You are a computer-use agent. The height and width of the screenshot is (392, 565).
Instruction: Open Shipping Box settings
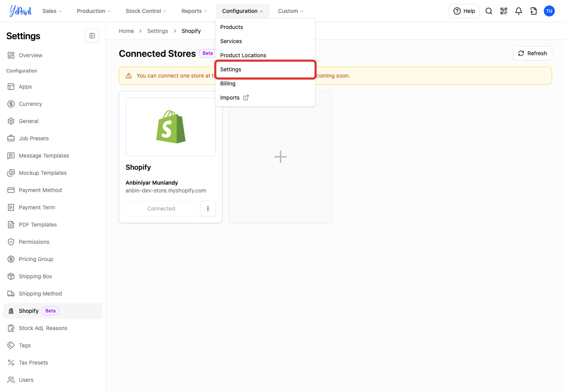click(x=53, y=276)
